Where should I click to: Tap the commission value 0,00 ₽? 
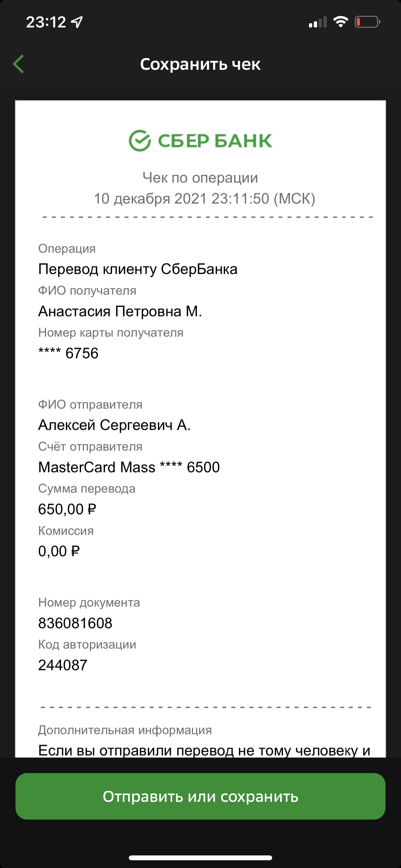tap(59, 551)
